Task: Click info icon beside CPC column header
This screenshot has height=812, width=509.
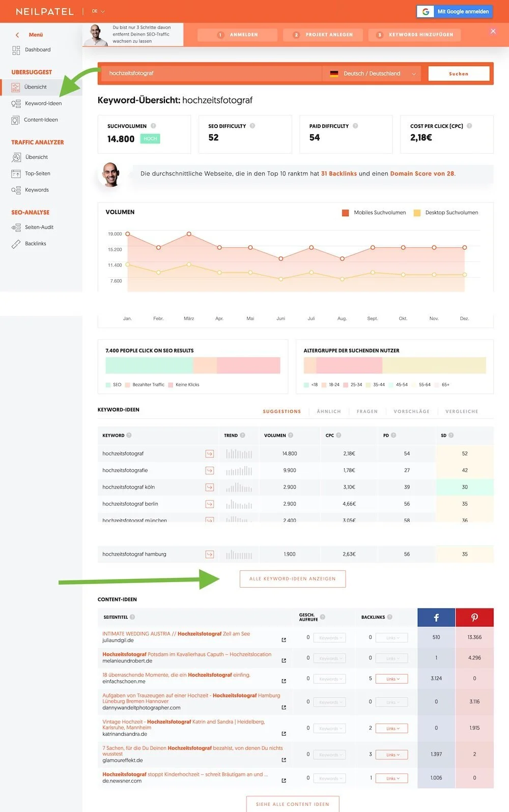Action: (x=338, y=435)
